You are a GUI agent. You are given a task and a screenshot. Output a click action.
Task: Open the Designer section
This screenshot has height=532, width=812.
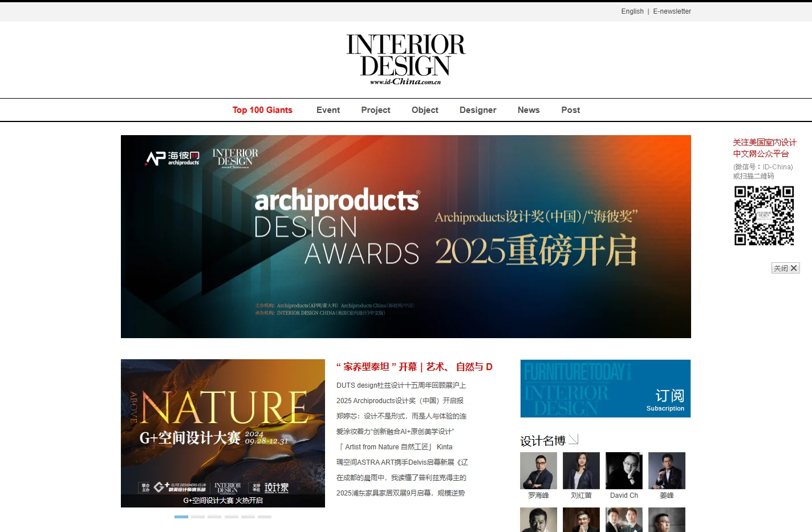point(478,110)
